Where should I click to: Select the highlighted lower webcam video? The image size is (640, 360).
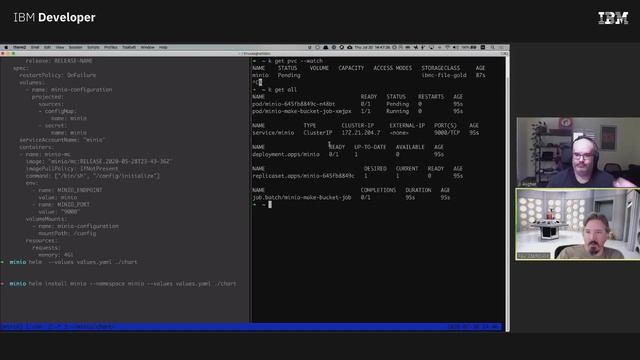coord(578,224)
